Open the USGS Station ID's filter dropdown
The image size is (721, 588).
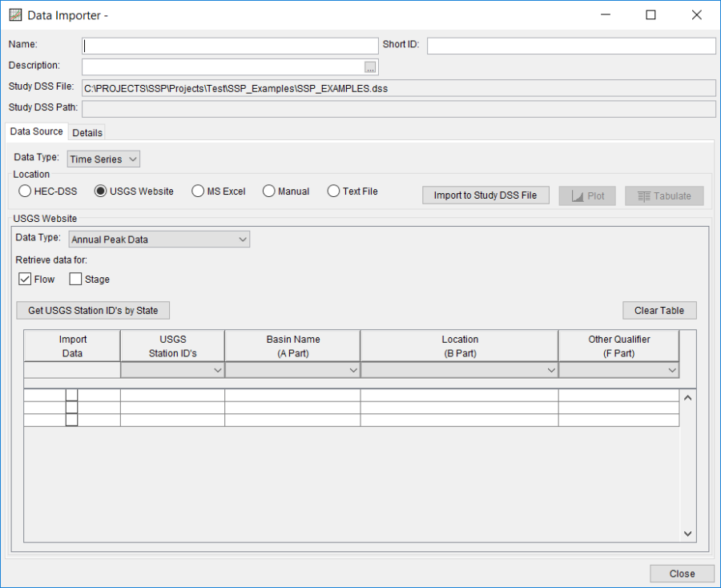[x=172, y=370]
